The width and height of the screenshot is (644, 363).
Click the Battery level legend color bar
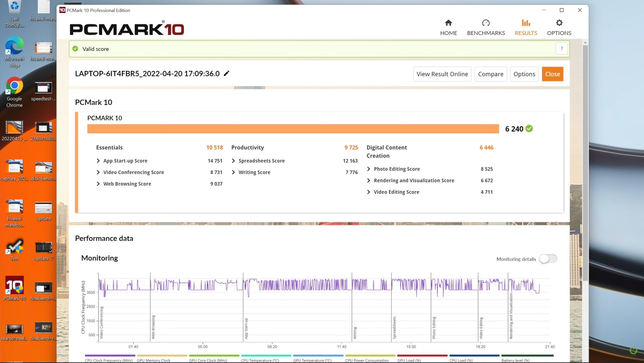[527, 356]
